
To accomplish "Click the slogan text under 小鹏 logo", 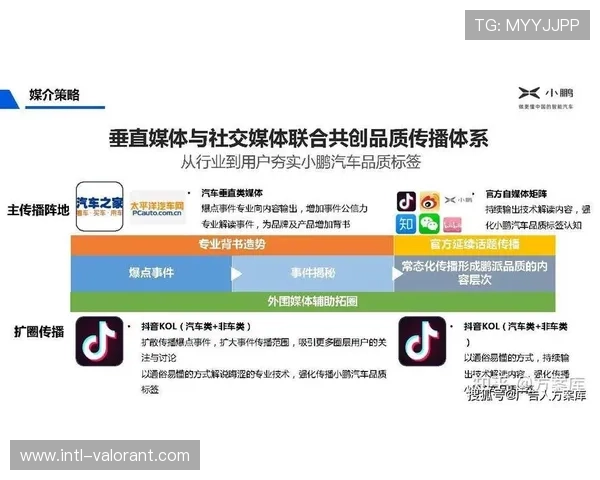I will [546, 106].
